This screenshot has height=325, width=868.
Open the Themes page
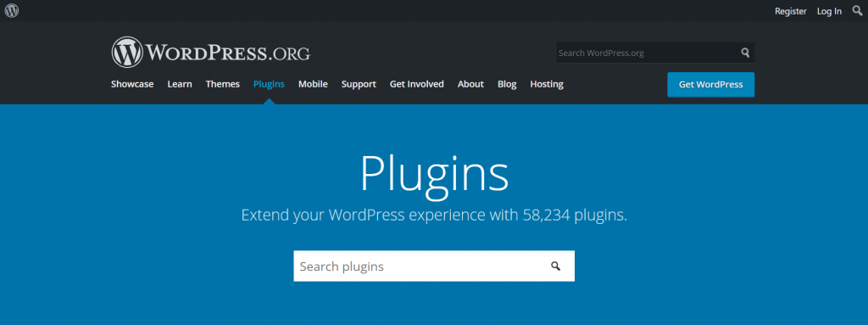(223, 84)
